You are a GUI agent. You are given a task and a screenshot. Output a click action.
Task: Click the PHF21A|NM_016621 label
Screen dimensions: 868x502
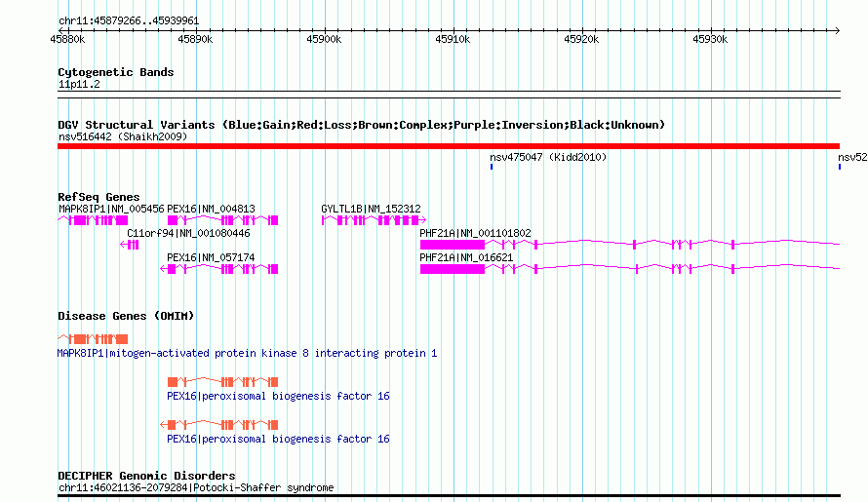466,257
